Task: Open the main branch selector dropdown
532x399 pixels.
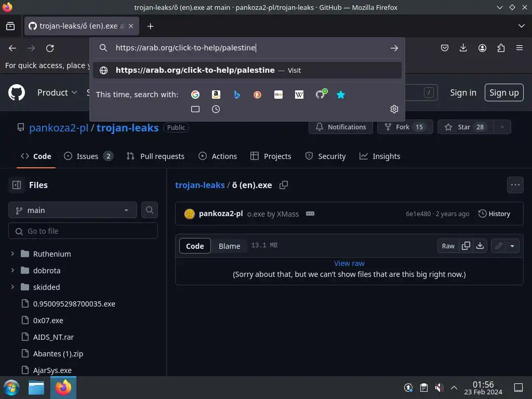Action: [73, 210]
